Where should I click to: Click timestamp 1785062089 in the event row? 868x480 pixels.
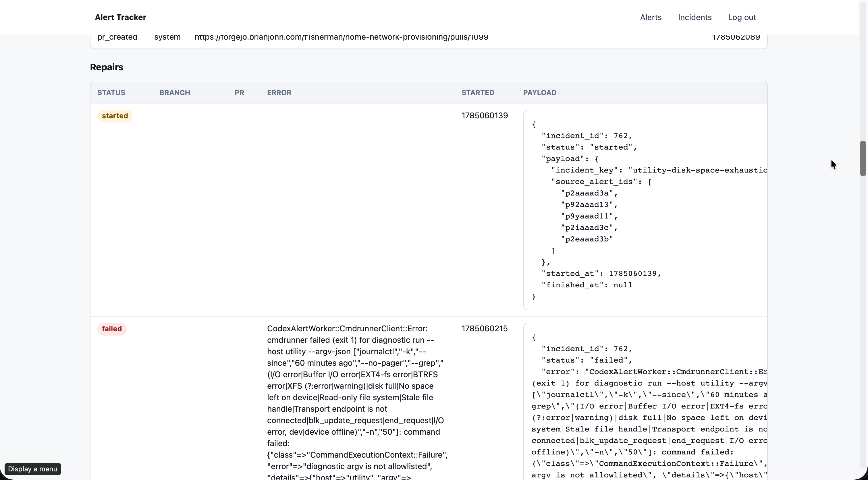coord(736,37)
